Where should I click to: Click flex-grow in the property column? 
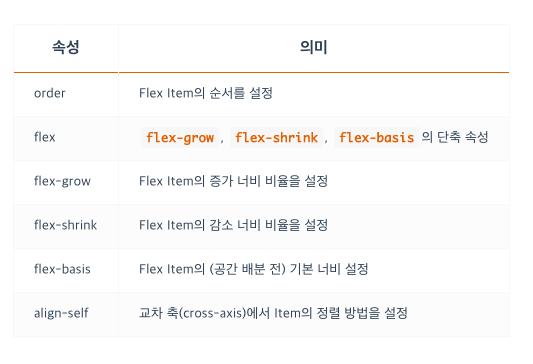point(62,181)
